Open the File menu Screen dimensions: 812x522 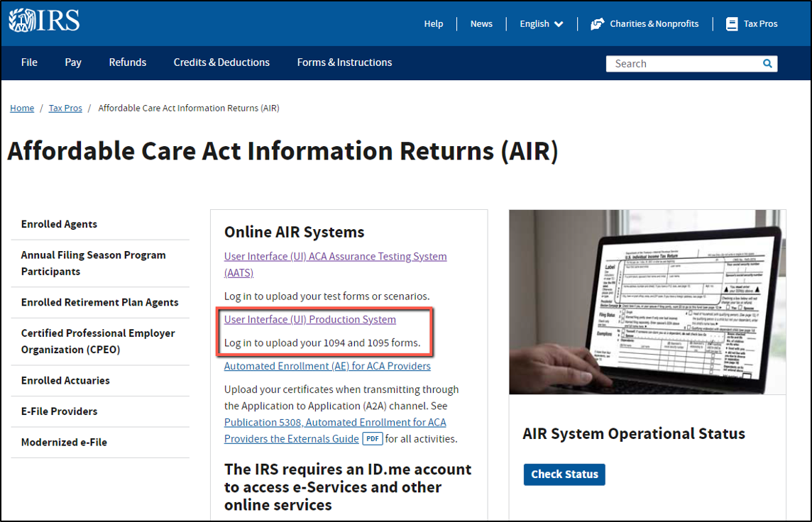pyautogui.click(x=30, y=62)
